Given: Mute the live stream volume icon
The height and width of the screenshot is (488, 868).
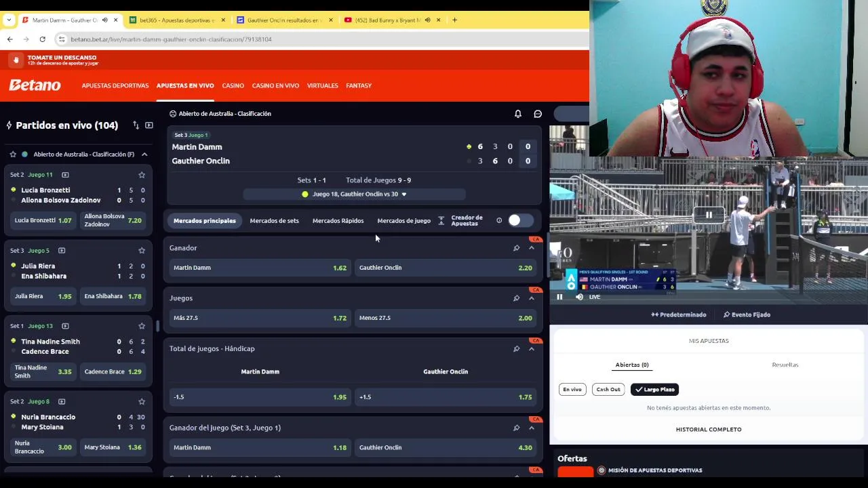Looking at the screenshot, I should [579, 297].
